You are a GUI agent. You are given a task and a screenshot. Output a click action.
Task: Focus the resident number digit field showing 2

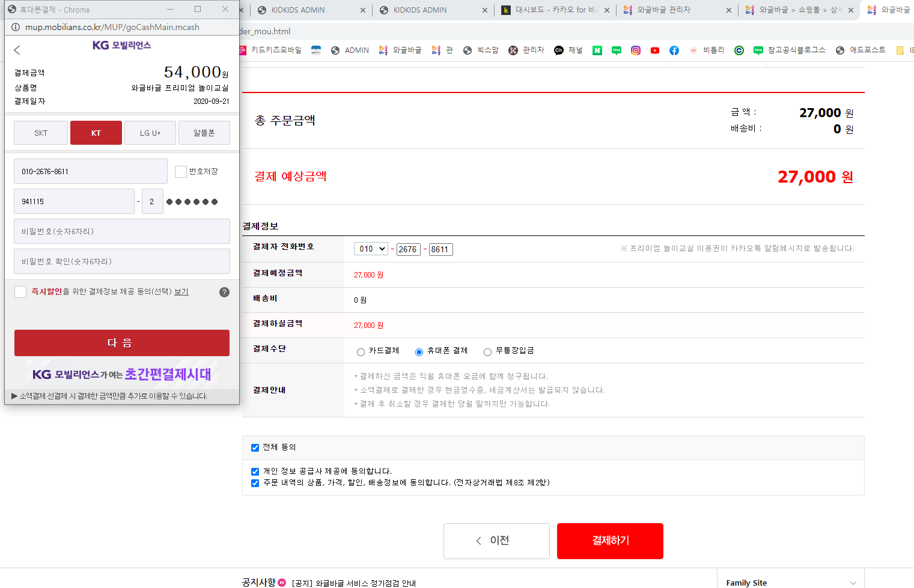(x=153, y=201)
